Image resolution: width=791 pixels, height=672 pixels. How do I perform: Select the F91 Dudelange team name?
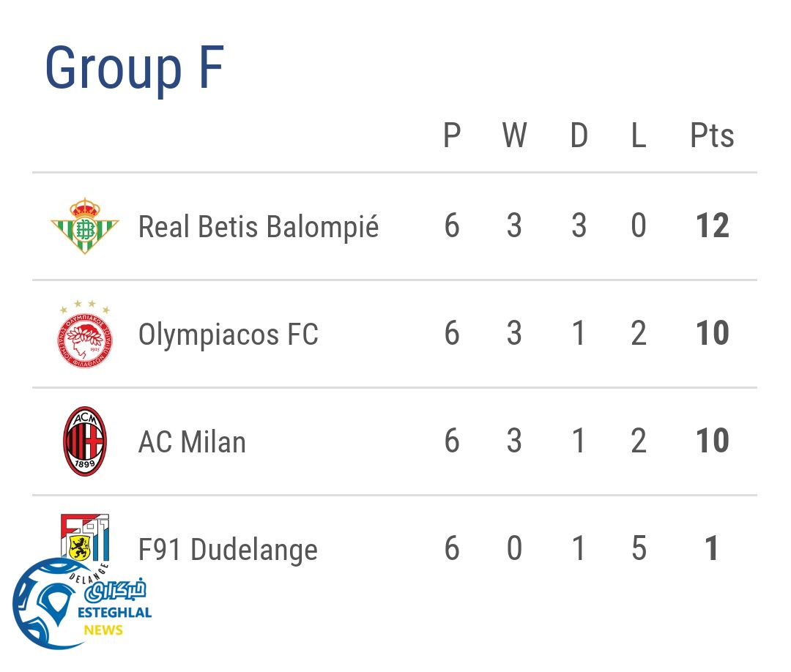228,550
